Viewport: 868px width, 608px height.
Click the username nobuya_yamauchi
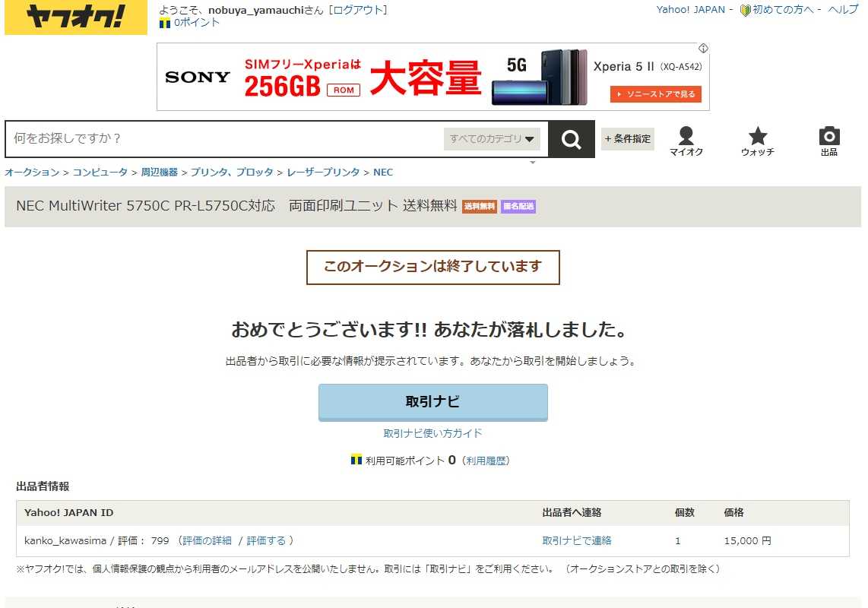(256, 10)
